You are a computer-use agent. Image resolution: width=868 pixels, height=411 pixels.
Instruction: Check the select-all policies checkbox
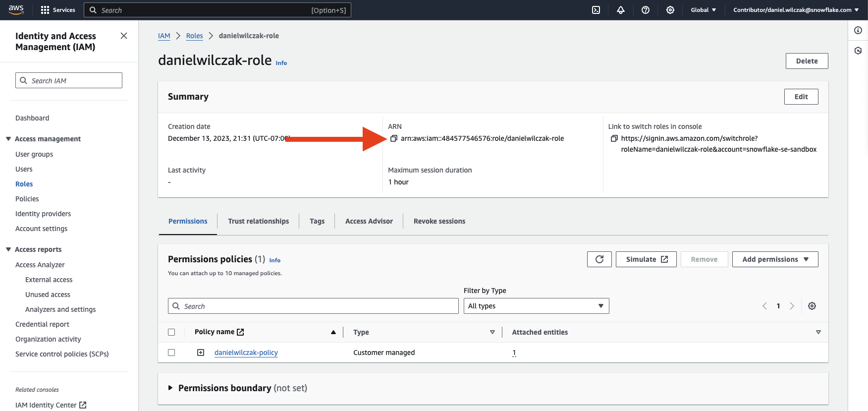(171, 332)
